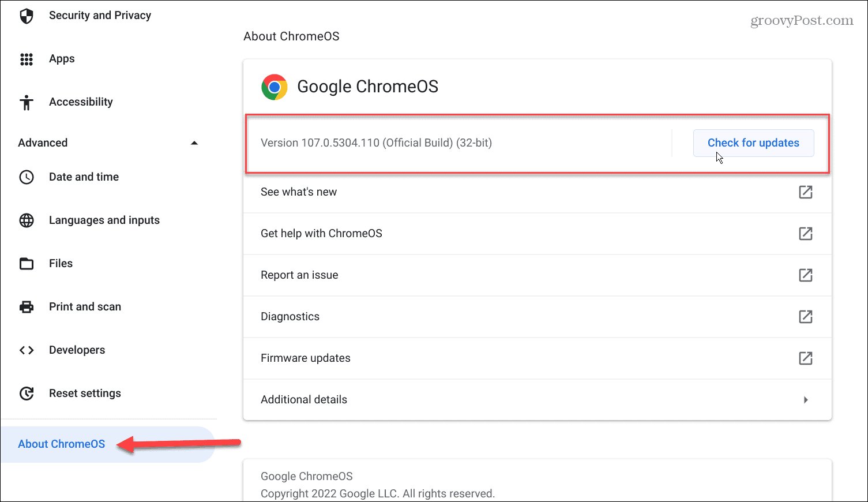Collapse the Advanced section
This screenshot has height=502, width=868.
[x=194, y=143]
